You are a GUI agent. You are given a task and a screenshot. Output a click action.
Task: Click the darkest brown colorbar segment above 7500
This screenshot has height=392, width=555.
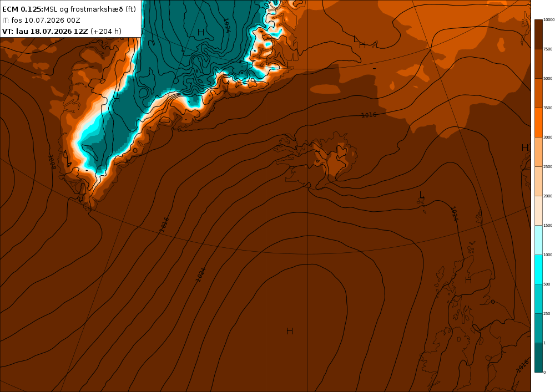coord(538,34)
